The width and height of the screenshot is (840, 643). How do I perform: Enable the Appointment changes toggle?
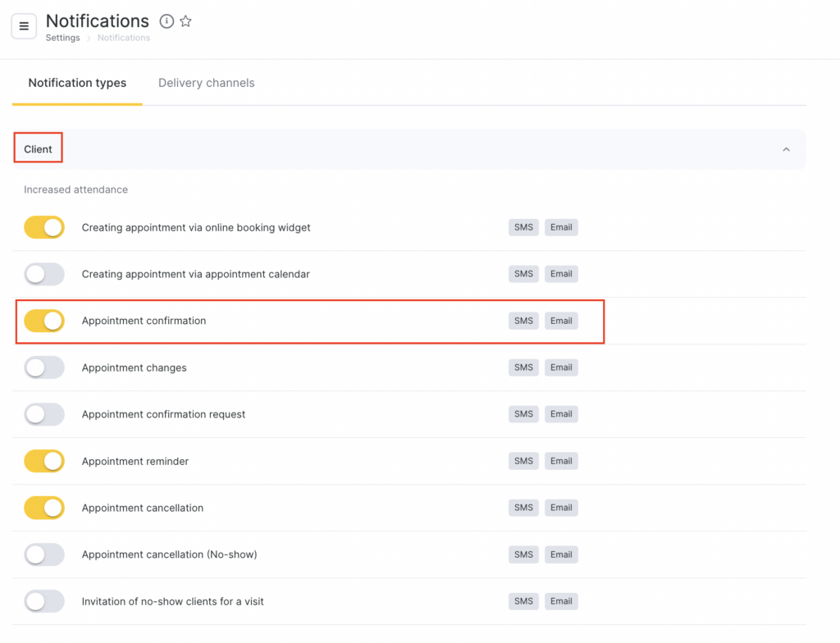pos(44,367)
